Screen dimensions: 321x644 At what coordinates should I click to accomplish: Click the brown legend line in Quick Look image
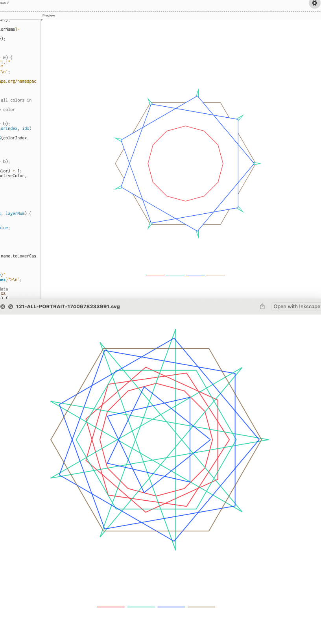[x=201, y=607]
